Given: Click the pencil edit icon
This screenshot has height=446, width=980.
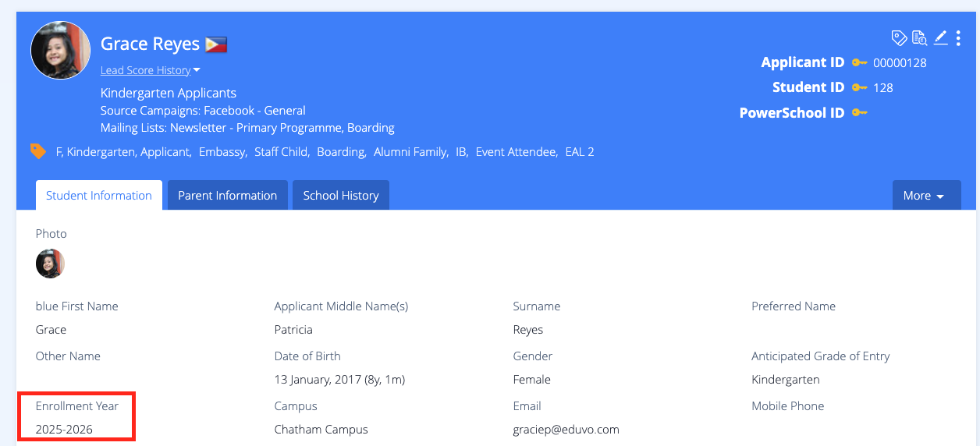Looking at the screenshot, I should (941, 37).
